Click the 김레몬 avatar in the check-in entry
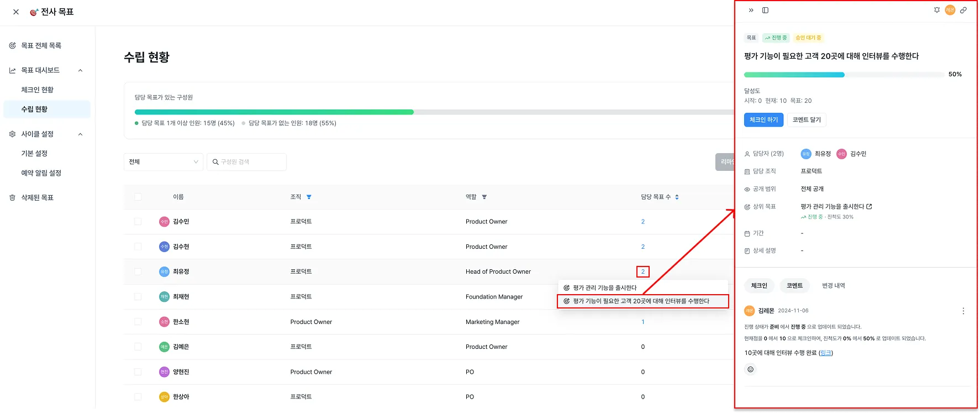 (750, 311)
